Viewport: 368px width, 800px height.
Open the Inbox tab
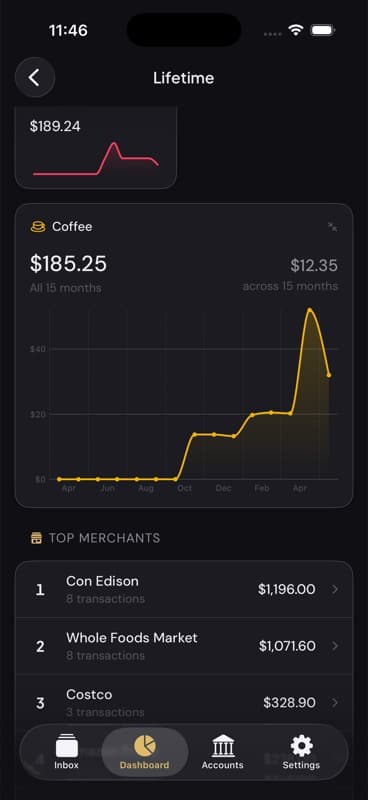point(66,752)
